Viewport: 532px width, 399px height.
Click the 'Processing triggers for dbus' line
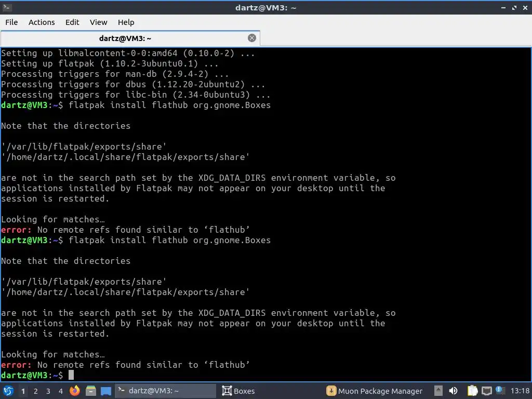[133, 84]
